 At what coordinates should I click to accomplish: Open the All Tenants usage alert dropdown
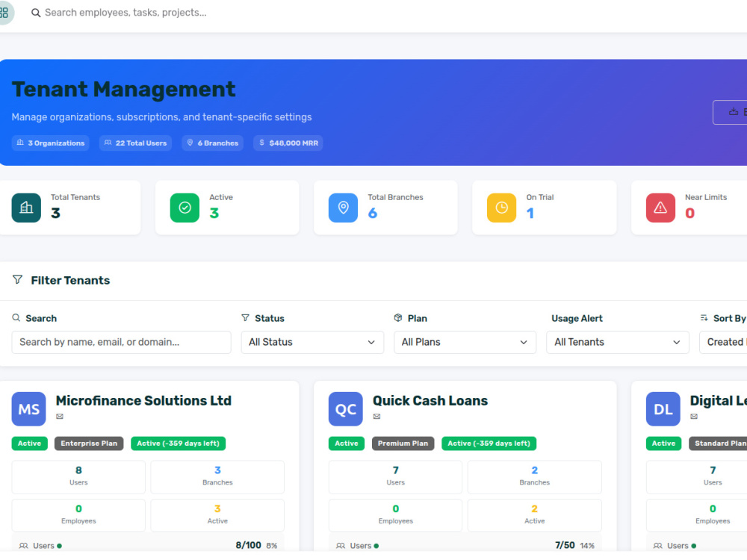click(618, 343)
